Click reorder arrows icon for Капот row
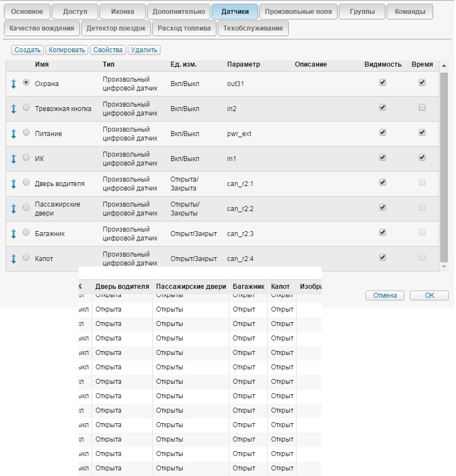The image size is (456, 476). (14, 259)
